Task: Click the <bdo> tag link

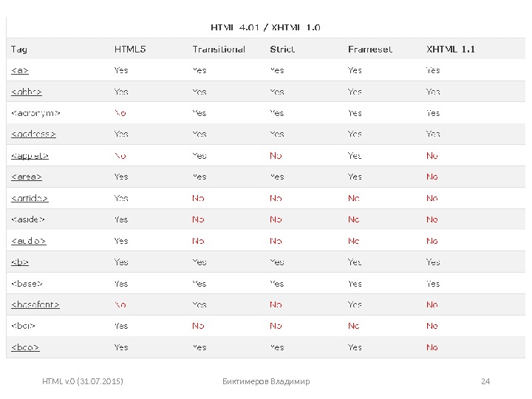Action: click(24, 347)
